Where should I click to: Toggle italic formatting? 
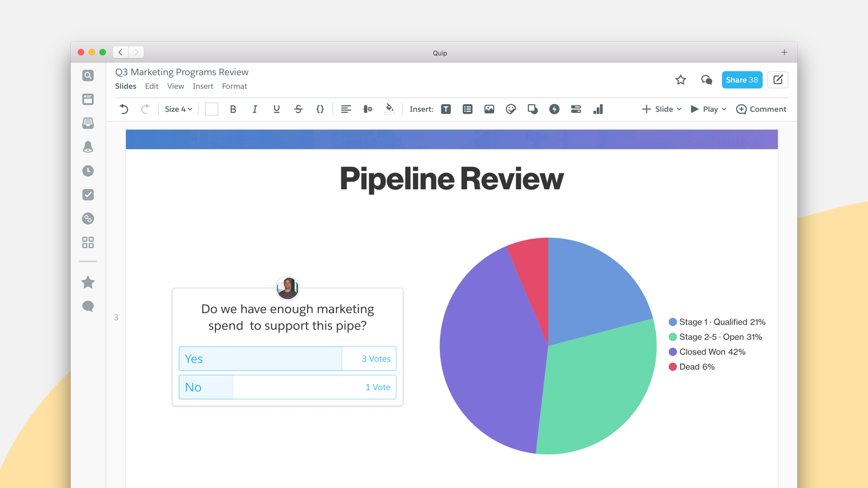click(x=254, y=109)
